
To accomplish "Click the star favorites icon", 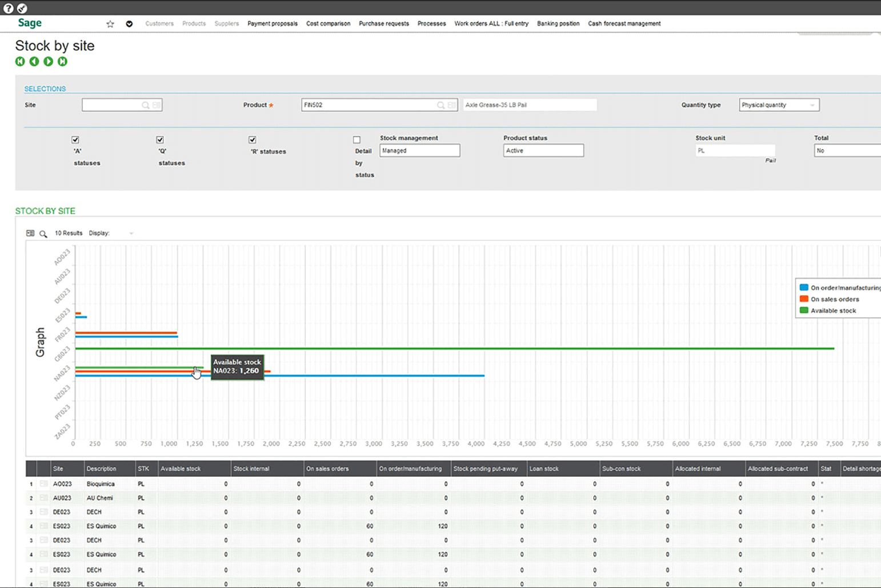I will pos(110,24).
